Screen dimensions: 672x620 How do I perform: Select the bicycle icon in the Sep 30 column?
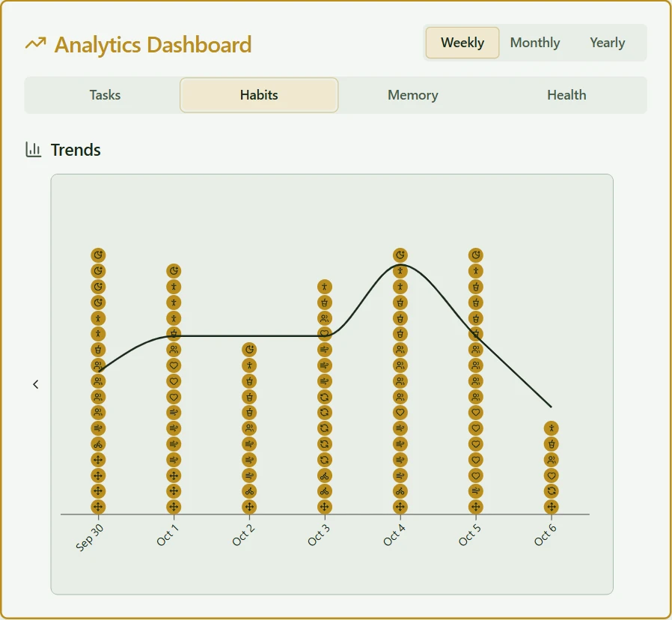(98, 444)
